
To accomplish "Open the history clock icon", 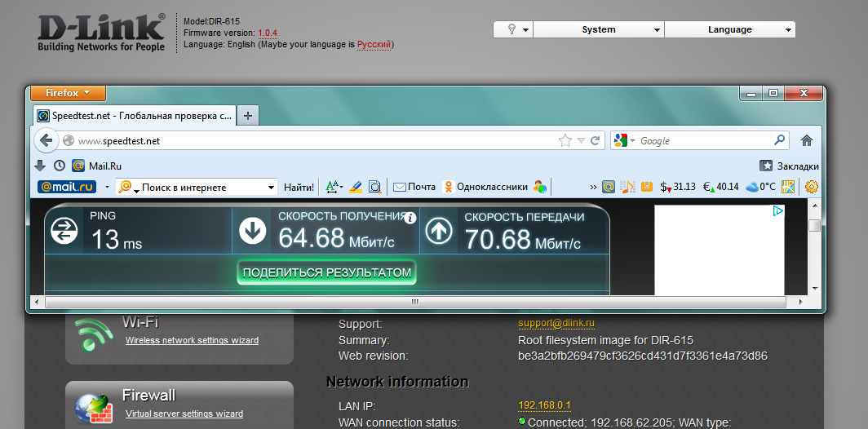I will click(x=59, y=166).
